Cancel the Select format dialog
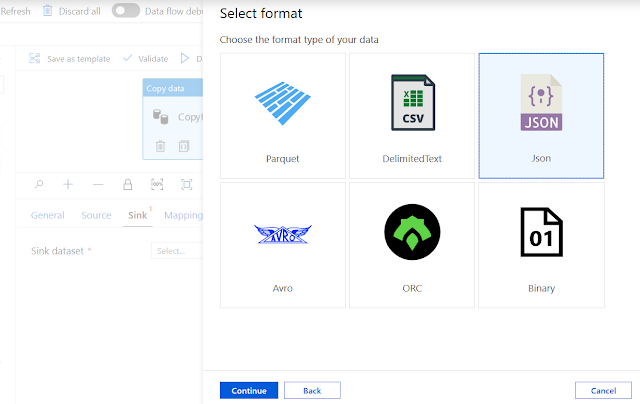Viewport: 640px width, 404px height. pyautogui.click(x=603, y=391)
